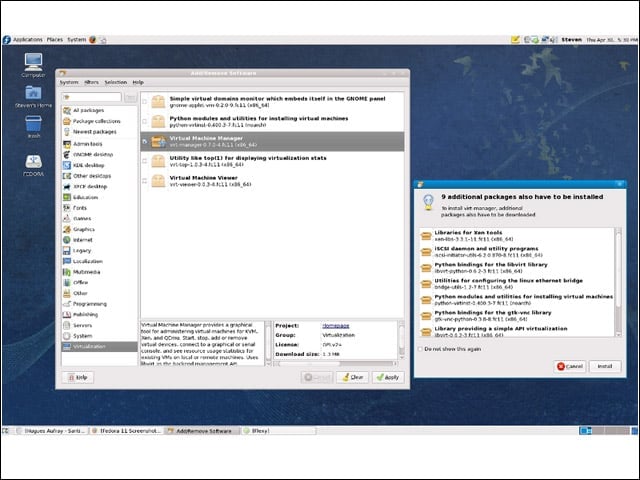This screenshot has width=640, height=480.
Task: Click Cancel in the dependencies dialog
Action: [570, 367]
